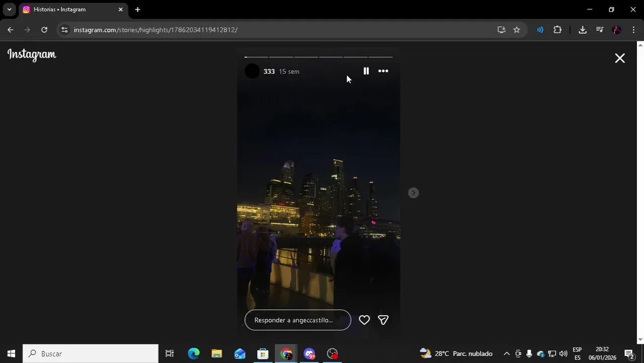
Task: Open Chrome three-dot menu
Action: (633, 30)
